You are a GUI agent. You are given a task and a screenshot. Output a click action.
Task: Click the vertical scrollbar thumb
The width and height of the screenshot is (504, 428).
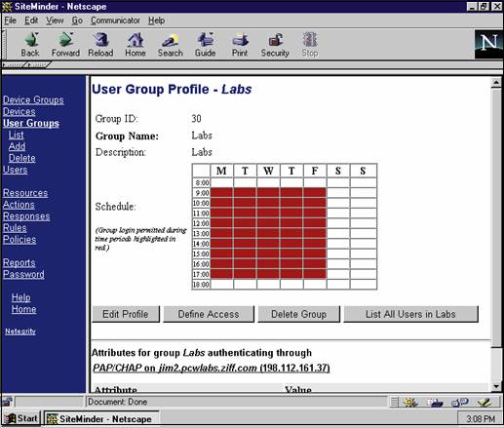(x=496, y=217)
